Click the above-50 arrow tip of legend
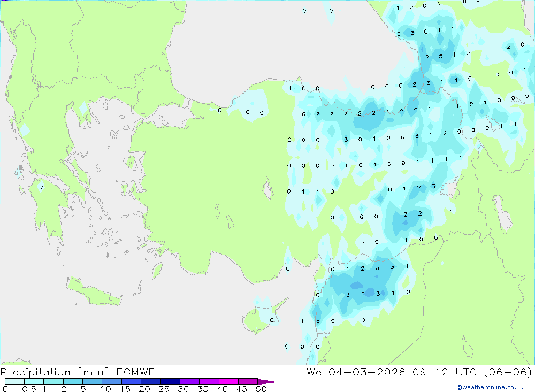 [267, 382]
